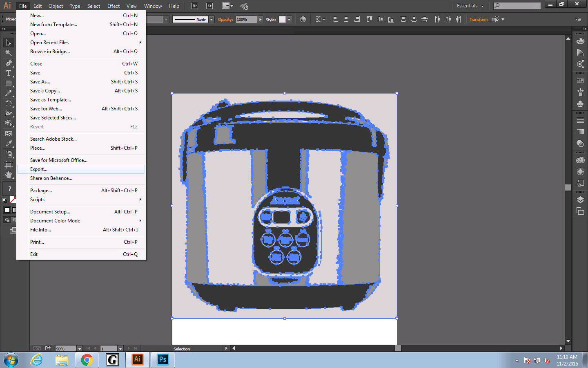Select the Eyedropper tool
The image size is (588, 368).
(x=9, y=144)
